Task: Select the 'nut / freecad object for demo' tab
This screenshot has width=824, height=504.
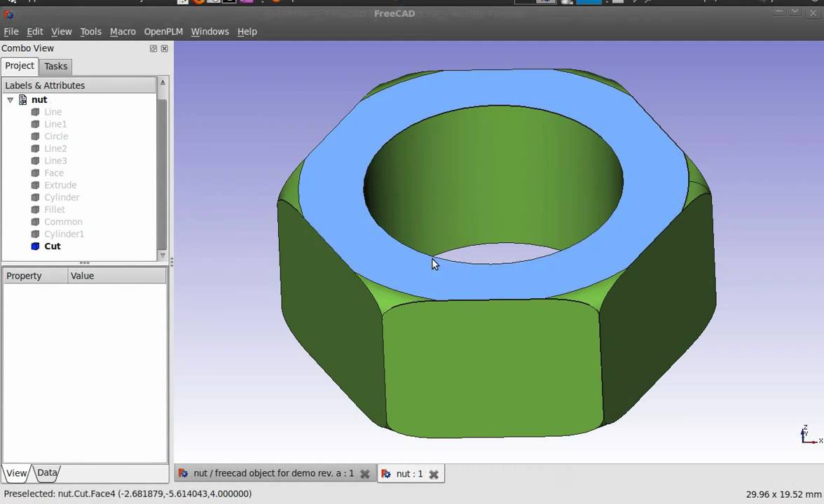Action: pos(273,474)
